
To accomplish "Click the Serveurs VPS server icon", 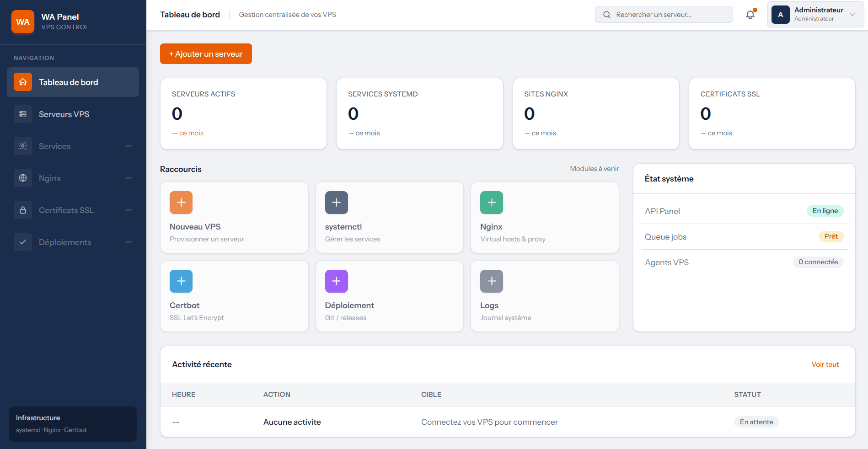I will tap(23, 114).
